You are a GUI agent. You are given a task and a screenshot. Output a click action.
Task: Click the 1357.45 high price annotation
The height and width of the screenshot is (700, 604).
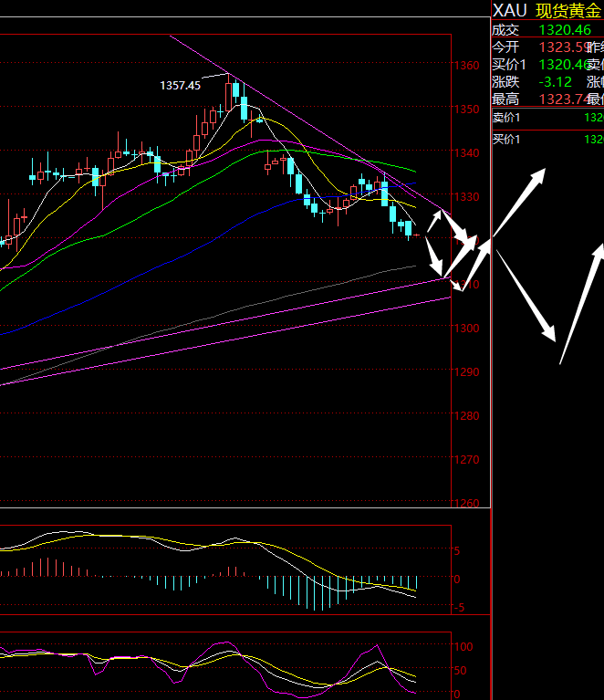point(181,85)
